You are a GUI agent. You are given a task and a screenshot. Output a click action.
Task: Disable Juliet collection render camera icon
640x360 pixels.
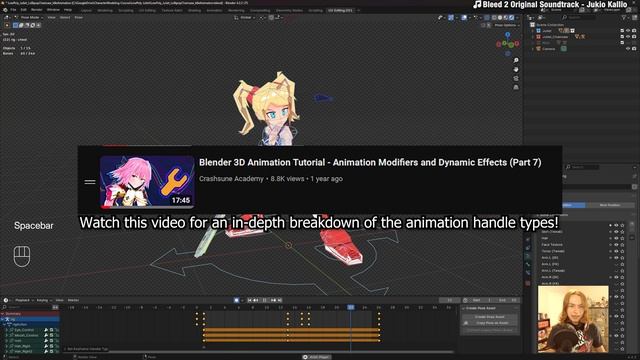click(634, 31)
